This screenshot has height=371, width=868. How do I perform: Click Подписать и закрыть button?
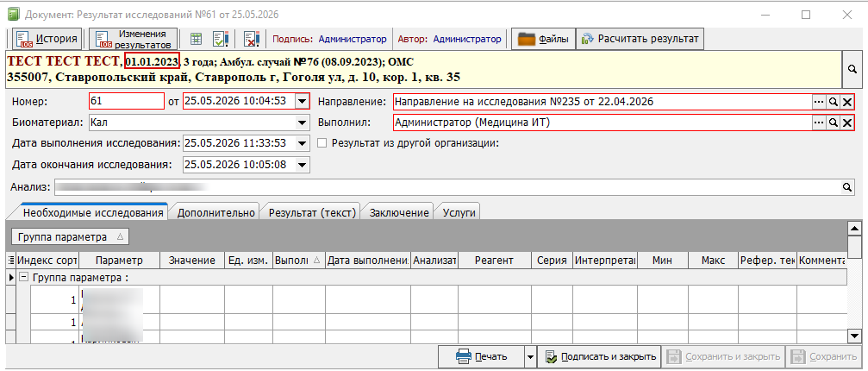click(x=600, y=356)
